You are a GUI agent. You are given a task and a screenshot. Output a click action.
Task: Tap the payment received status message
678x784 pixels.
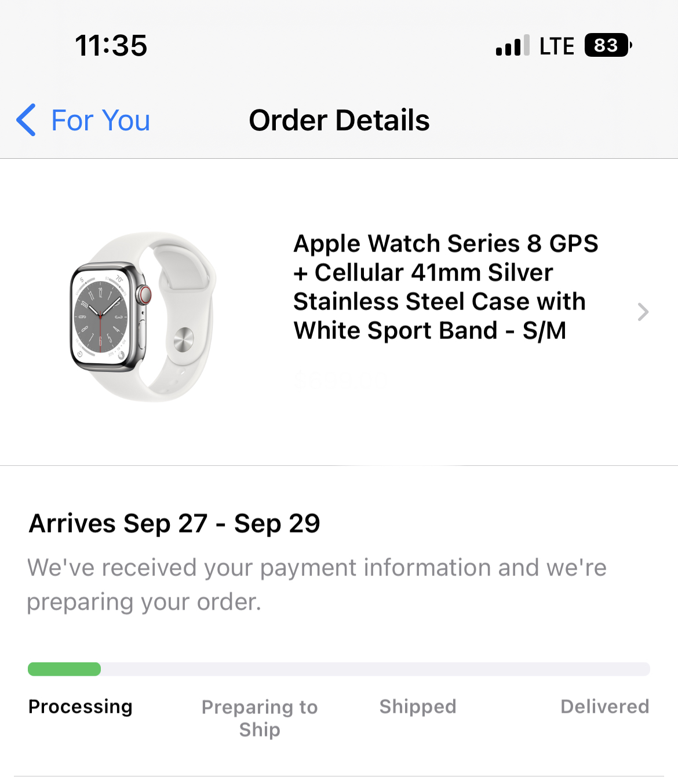[316, 584]
